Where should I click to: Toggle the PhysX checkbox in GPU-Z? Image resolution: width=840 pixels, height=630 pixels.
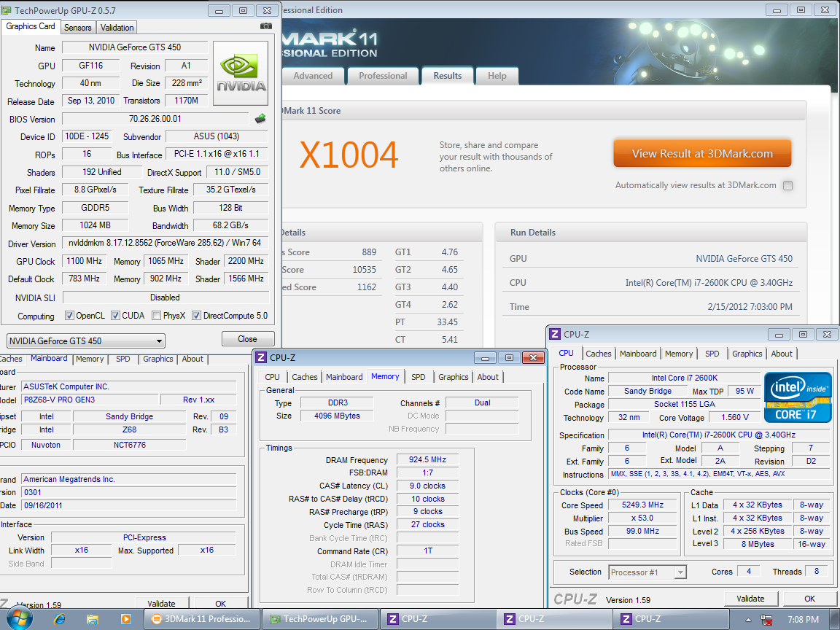click(x=157, y=316)
